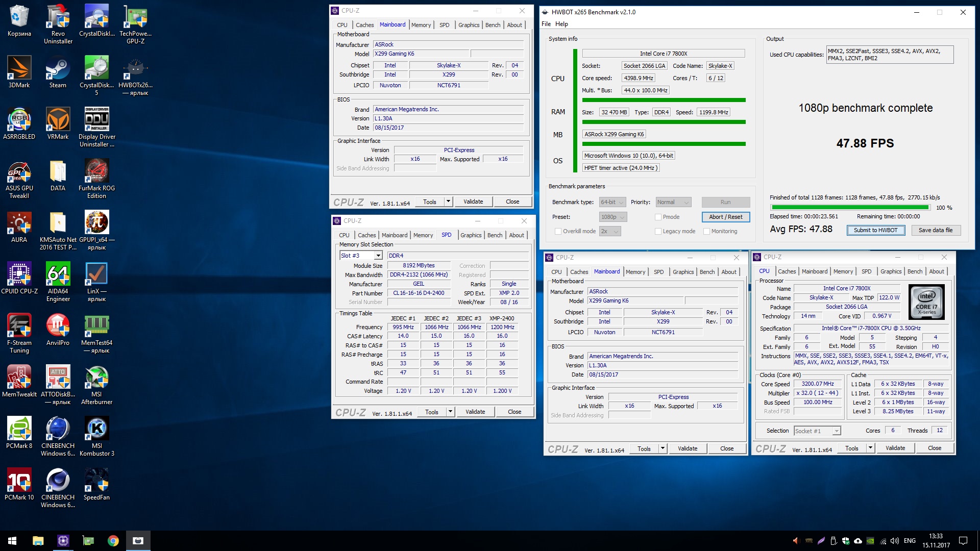The height and width of the screenshot is (551, 980).
Task: Open AIDA64 Engineer desktop icon
Action: point(58,282)
